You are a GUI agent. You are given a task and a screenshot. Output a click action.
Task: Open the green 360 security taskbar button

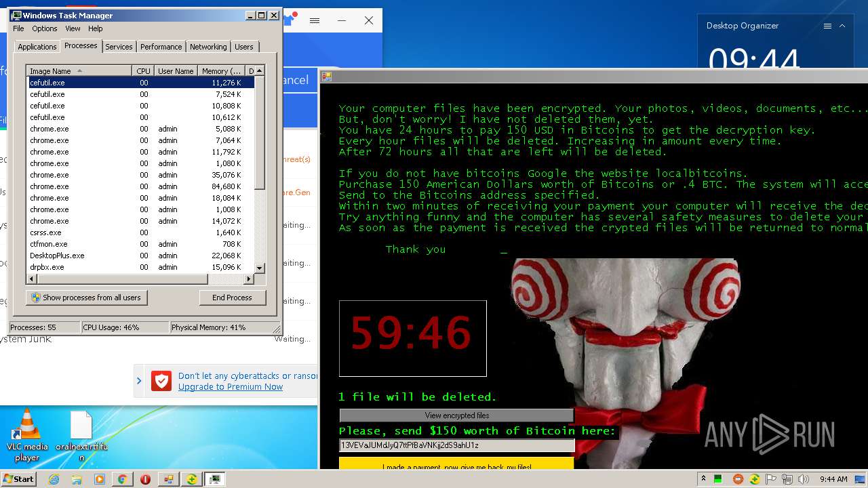192,479
